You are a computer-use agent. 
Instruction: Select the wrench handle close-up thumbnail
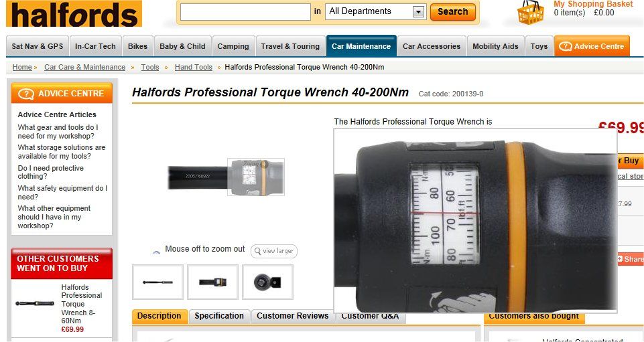[x=212, y=282]
